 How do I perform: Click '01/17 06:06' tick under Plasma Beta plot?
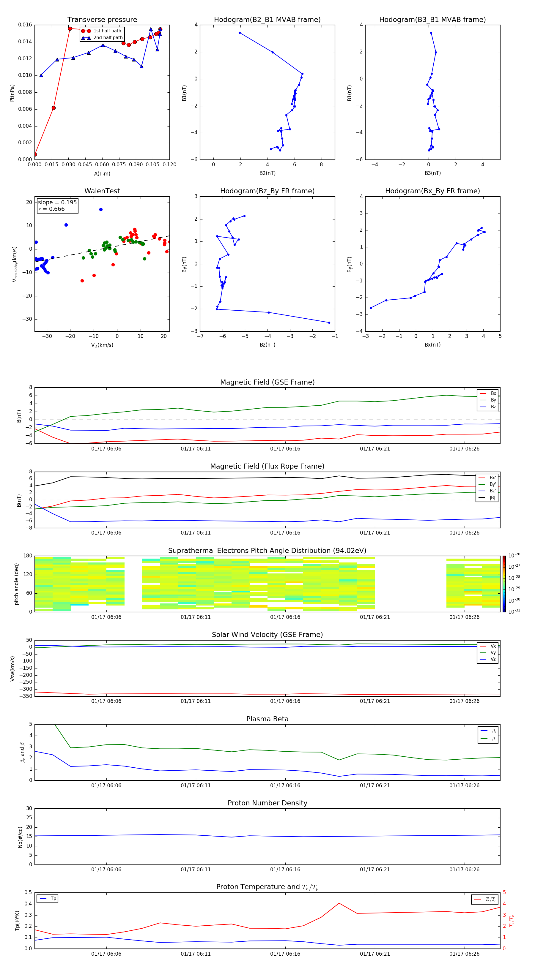(x=106, y=785)
